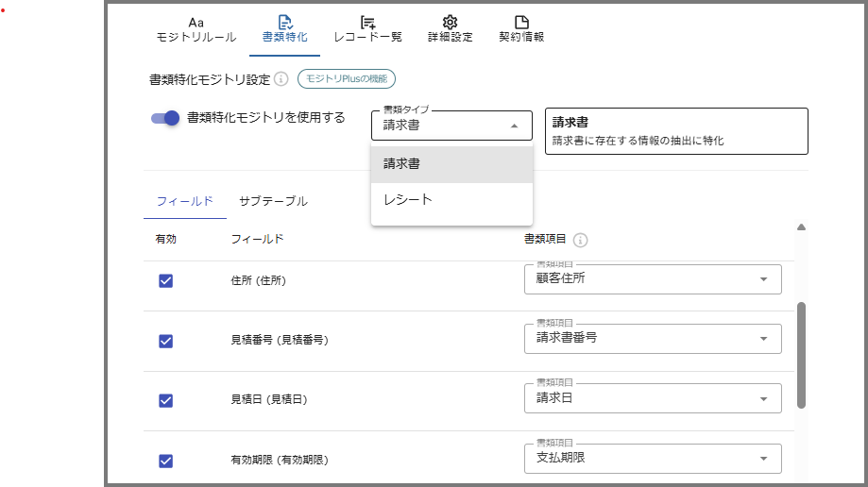Switch to the フィールド tab

coord(184,201)
